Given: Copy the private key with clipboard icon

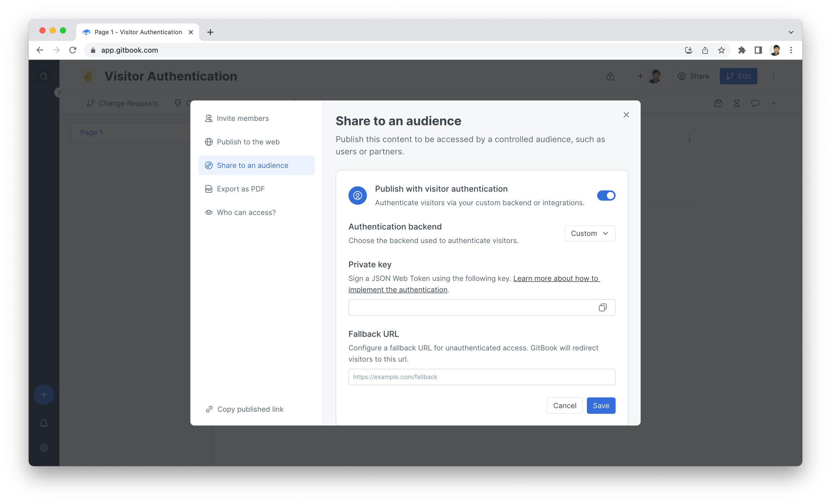Looking at the screenshot, I should [602, 308].
